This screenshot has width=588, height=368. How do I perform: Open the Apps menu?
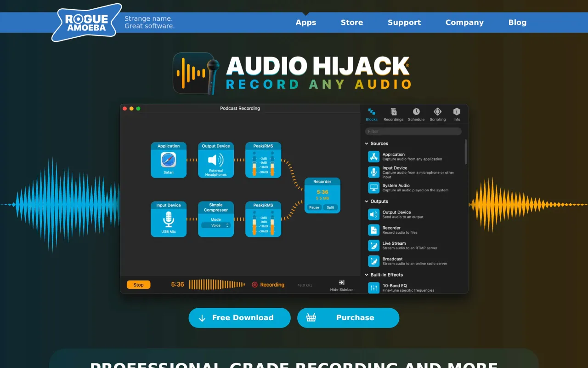click(306, 22)
